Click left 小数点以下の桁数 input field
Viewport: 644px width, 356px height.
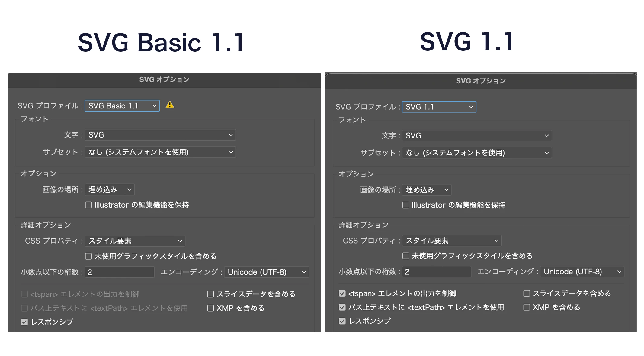(120, 272)
